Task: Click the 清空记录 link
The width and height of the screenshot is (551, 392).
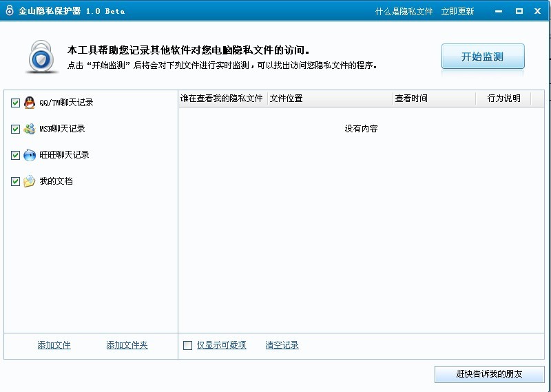Action: [282, 345]
